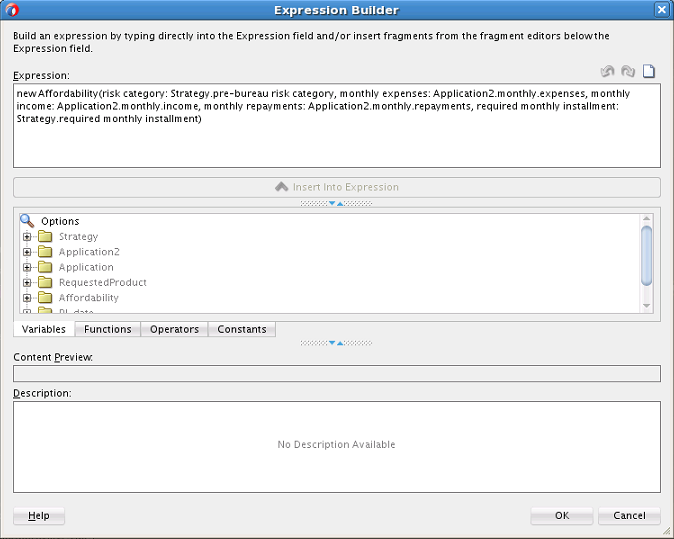Click the Description text area
The image size is (674, 539).
337,447
